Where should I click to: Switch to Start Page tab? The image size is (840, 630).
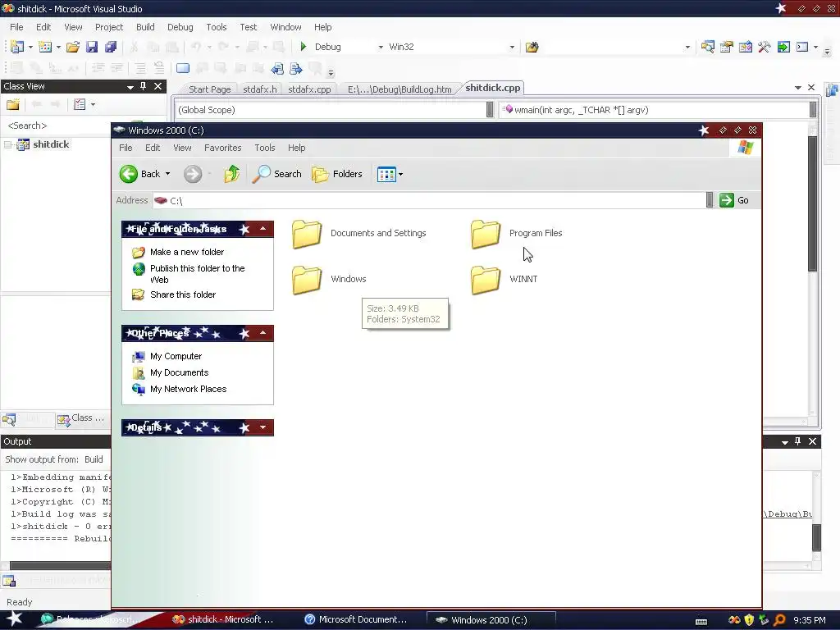[x=209, y=89]
